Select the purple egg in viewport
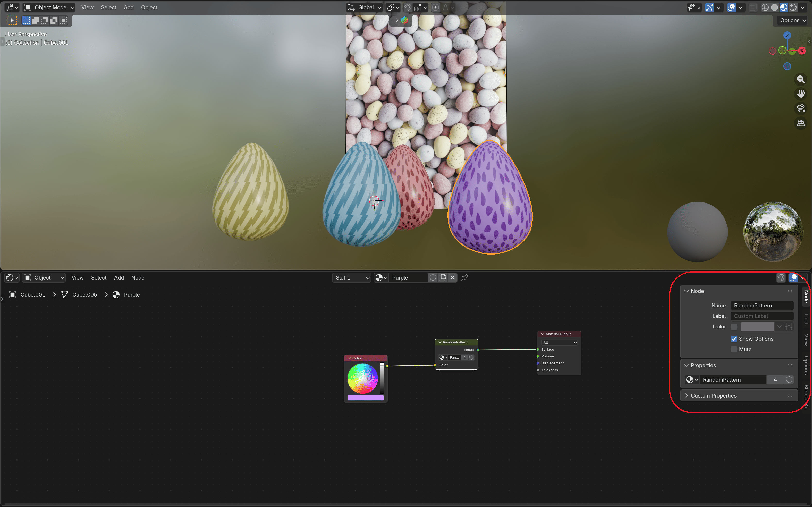The height and width of the screenshot is (507, 812). [x=490, y=198]
